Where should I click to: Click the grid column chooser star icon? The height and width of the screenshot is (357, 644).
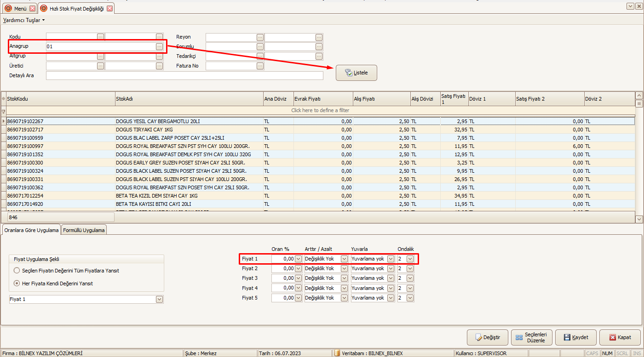3,98
